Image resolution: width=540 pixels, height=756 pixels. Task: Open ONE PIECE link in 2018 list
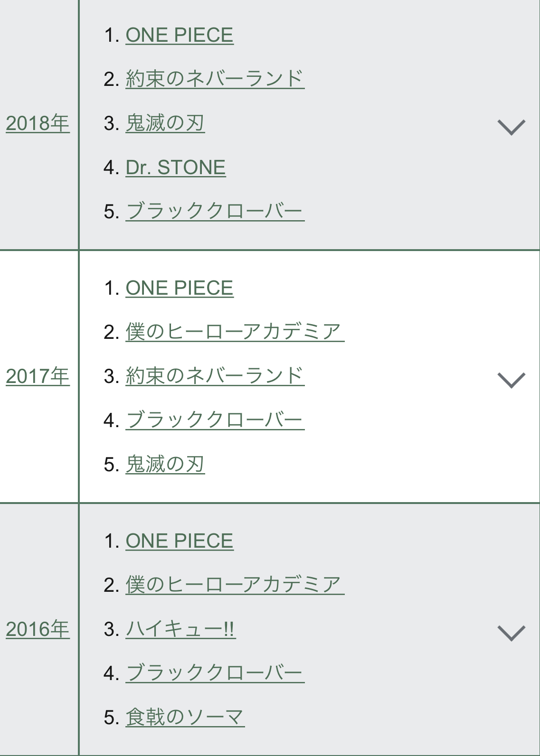[180, 35]
